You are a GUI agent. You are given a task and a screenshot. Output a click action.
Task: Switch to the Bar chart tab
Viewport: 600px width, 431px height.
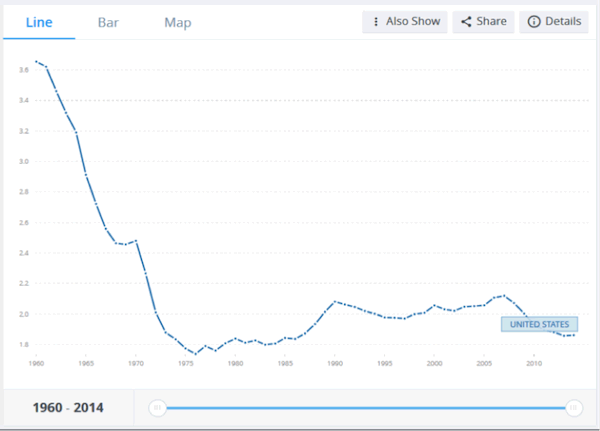107,22
